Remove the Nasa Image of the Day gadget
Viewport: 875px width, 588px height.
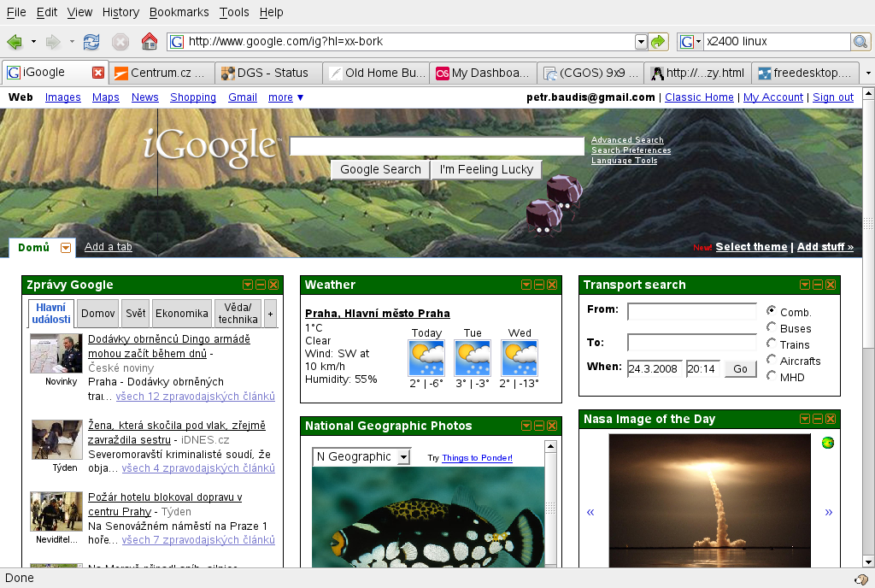(x=831, y=419)
